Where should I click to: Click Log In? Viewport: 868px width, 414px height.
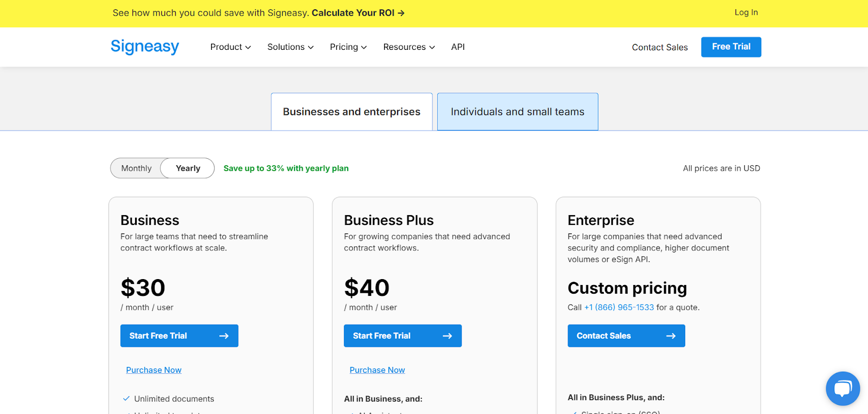point(746,12)
